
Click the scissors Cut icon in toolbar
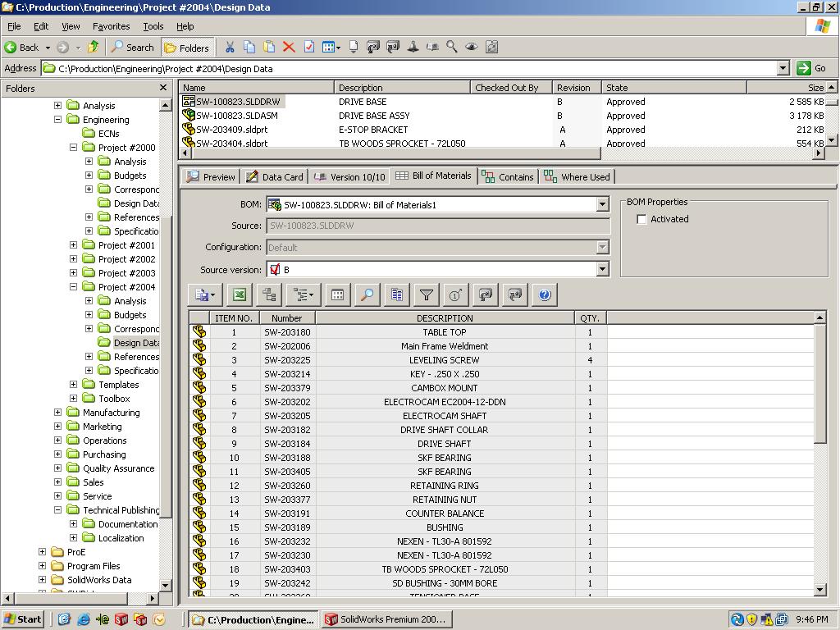(230, 48)
